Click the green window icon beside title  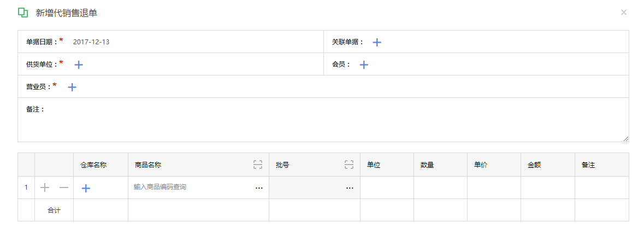tap(23, 13)
